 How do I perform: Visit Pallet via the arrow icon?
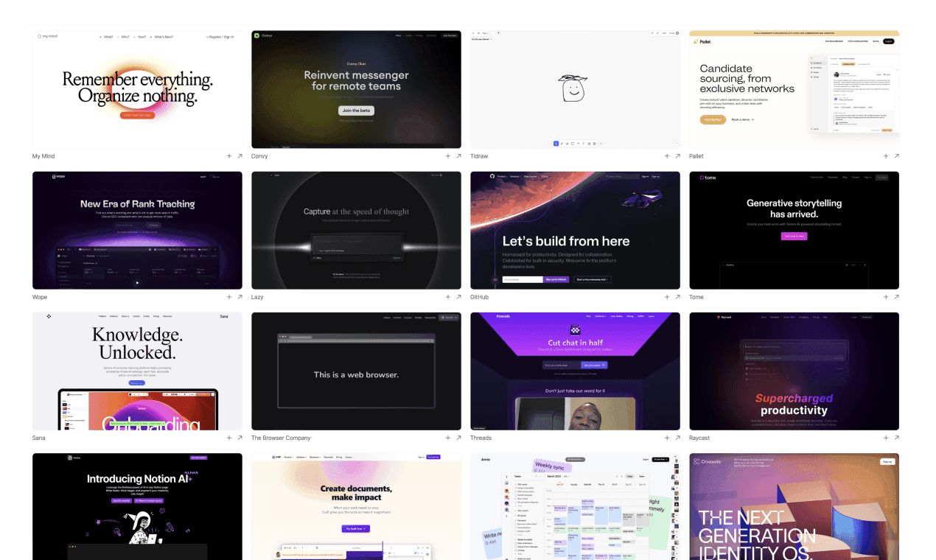tap(896, 156)
